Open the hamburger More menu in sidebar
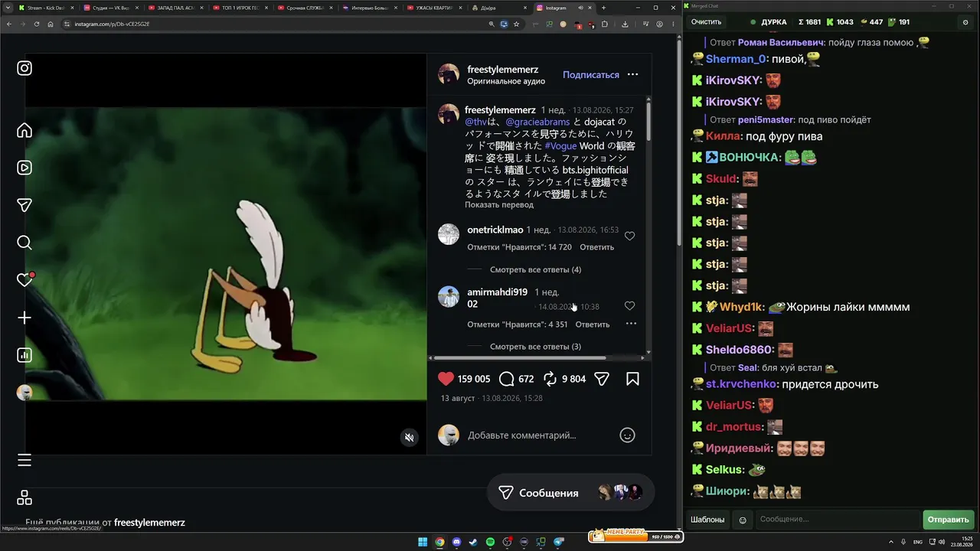 pos(24,460)
